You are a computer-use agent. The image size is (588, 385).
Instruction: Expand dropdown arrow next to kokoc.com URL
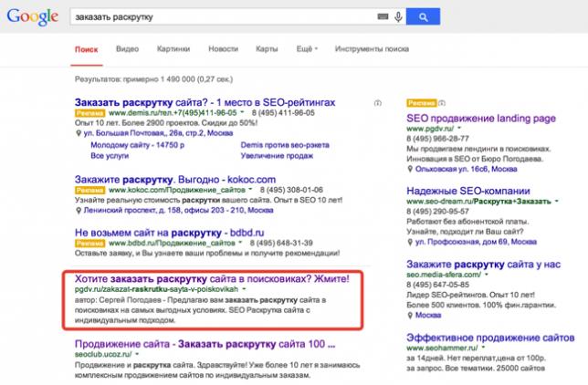click(x=250, y=190)
